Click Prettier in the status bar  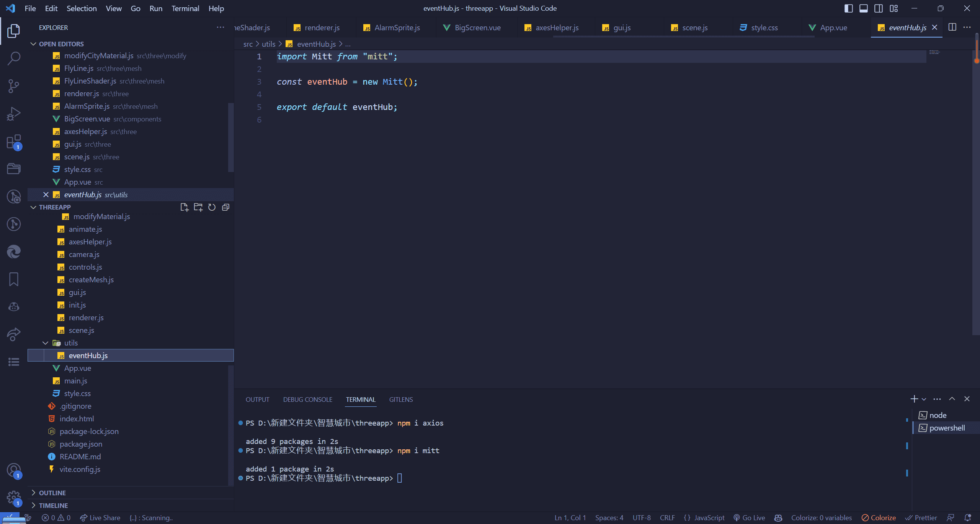pyautogui.click(x=921, y=518)
